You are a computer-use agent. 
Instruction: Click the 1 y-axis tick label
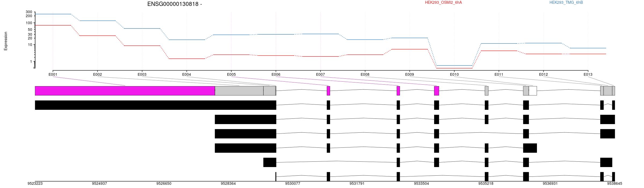31,62
